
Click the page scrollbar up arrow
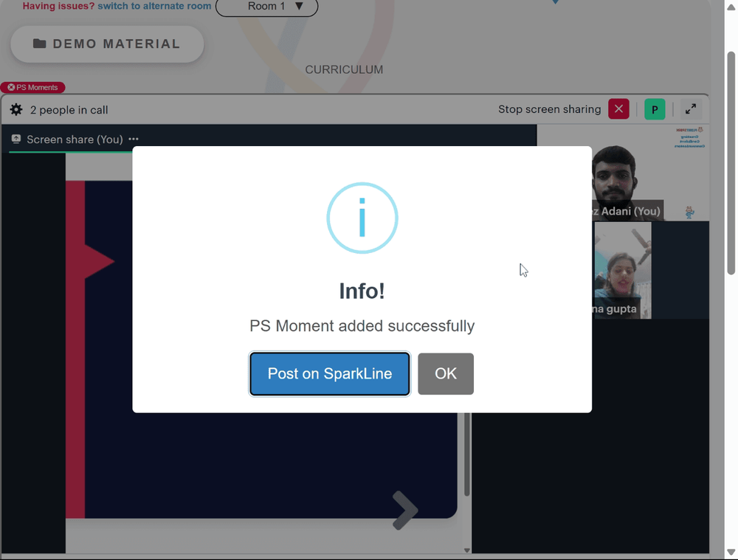(731, 7)
